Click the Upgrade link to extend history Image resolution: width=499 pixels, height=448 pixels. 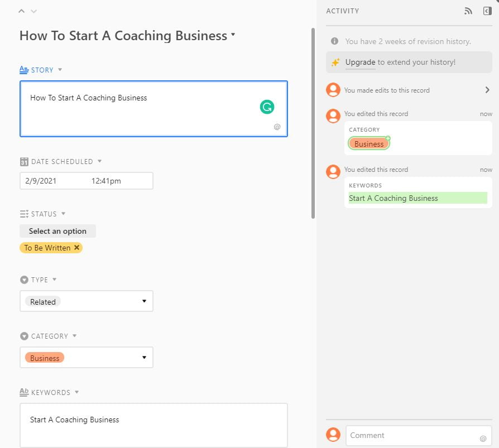(360, 62)
